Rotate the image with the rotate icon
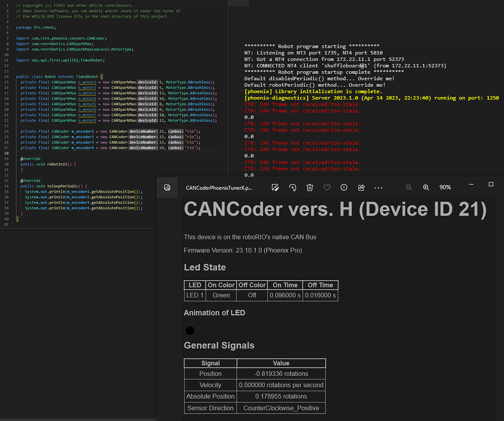 [293, 187]
